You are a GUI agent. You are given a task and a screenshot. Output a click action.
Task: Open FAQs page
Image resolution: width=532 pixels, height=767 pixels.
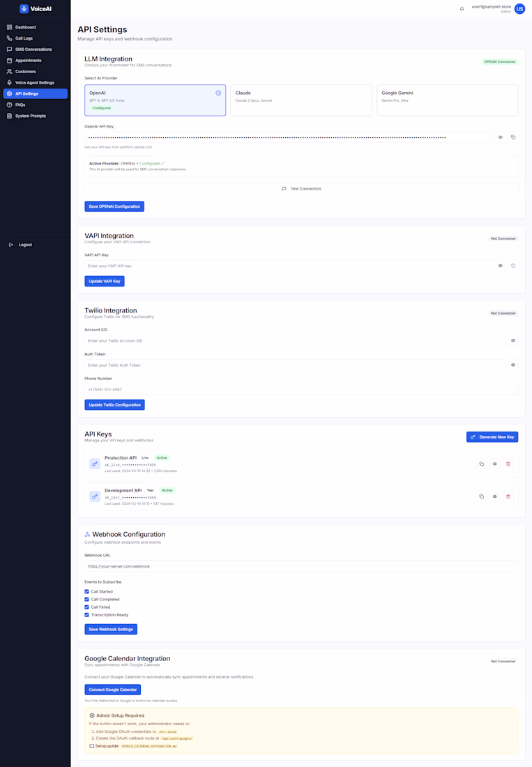click(x=35, y=105)
